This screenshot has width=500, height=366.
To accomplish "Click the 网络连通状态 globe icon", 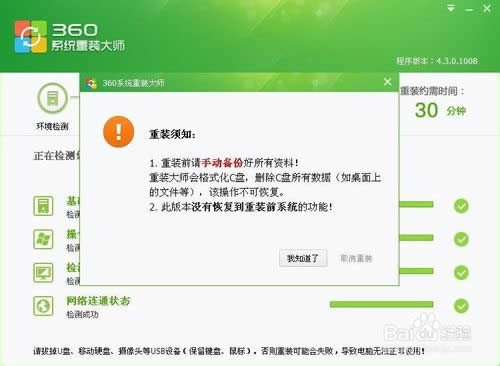I will click(x=43, y=306).
